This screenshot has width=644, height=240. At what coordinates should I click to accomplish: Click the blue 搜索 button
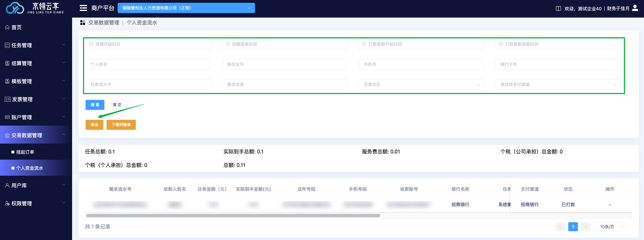(x=95, y=105)
